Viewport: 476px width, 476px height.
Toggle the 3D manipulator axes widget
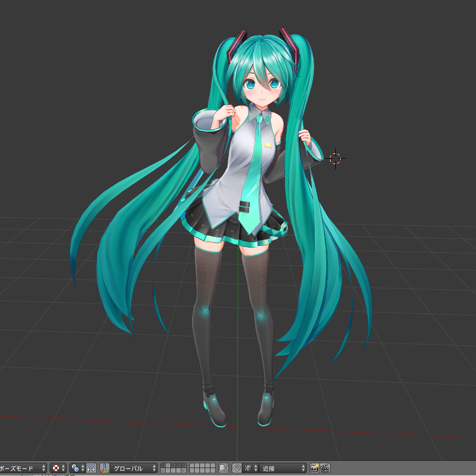[104, 468]
